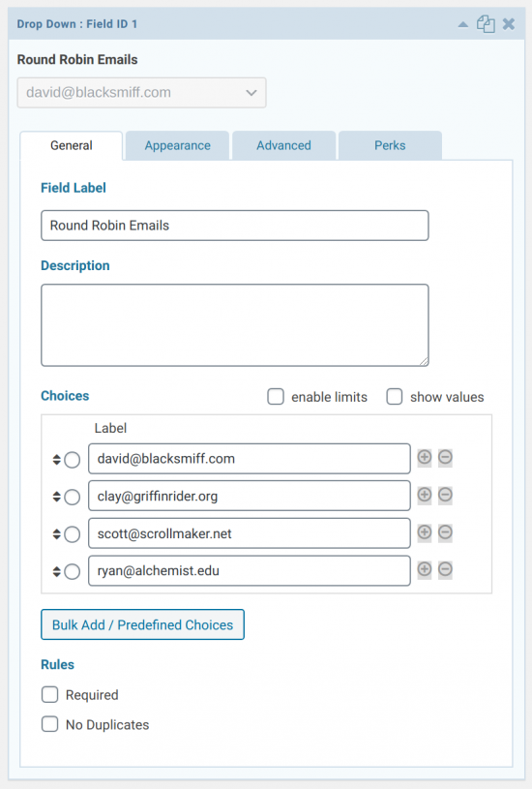Open the Perks tab
This screenshot has width=532, height=789.
[390, 145]
